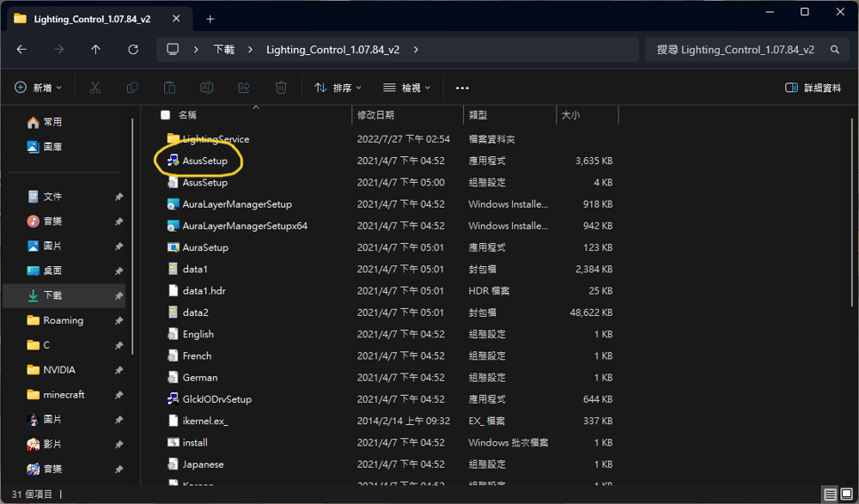Toggle the select-all checkbox in header

(x=166, y=115)
